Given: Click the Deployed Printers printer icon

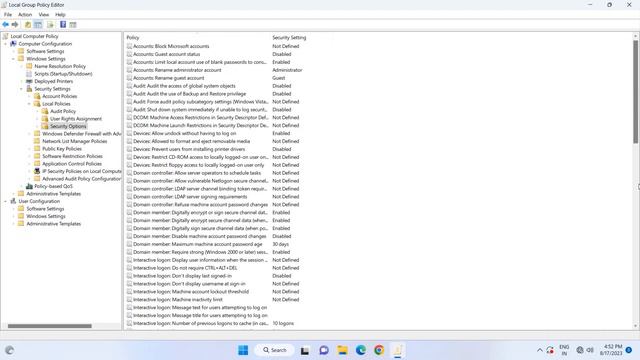Looking at the screenshot, I should [x=29, y=81].
